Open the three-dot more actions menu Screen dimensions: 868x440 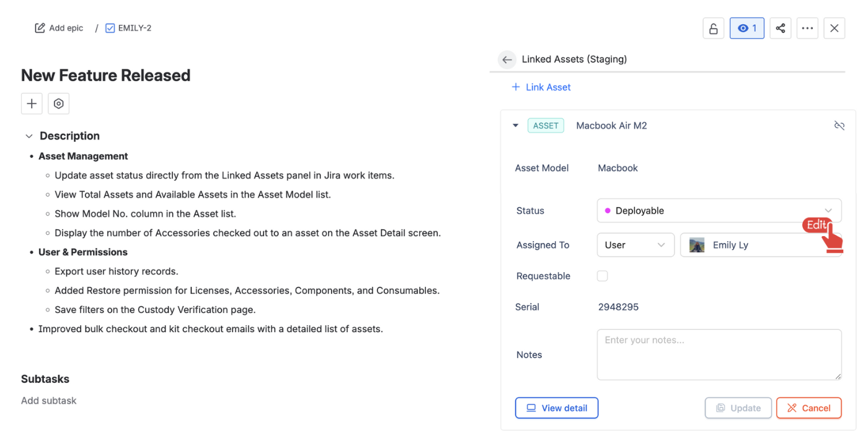tap(807, 29)
